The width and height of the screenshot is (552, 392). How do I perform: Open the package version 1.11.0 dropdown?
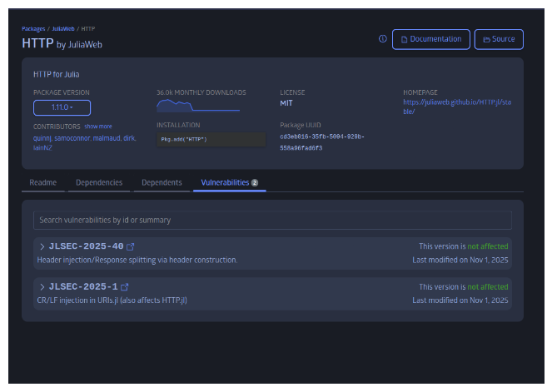62,107
